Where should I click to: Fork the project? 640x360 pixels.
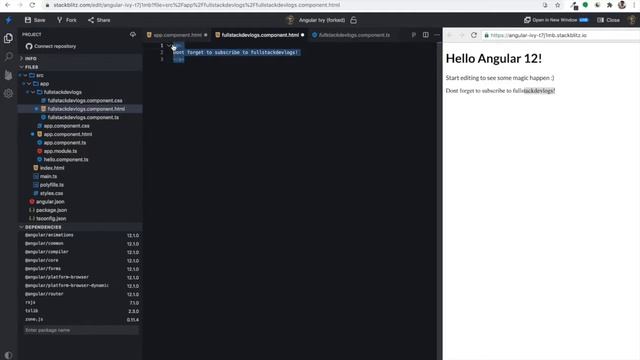point(67,20)
